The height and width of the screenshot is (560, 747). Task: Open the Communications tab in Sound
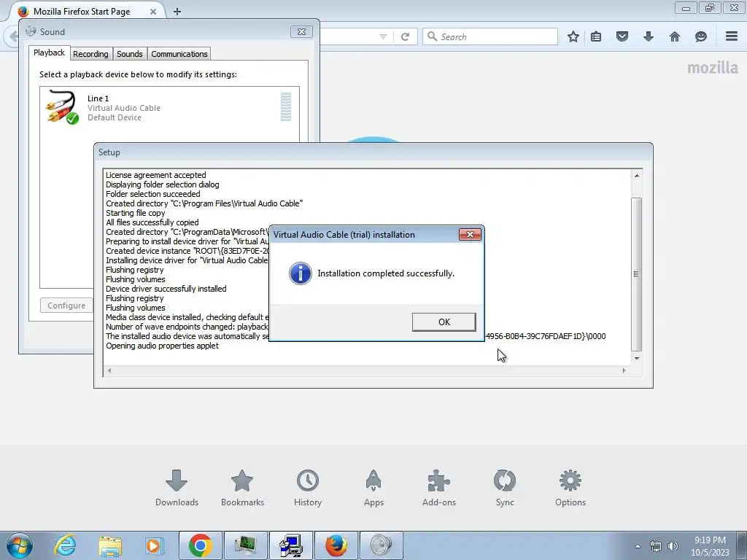click(x=179, y=54)
